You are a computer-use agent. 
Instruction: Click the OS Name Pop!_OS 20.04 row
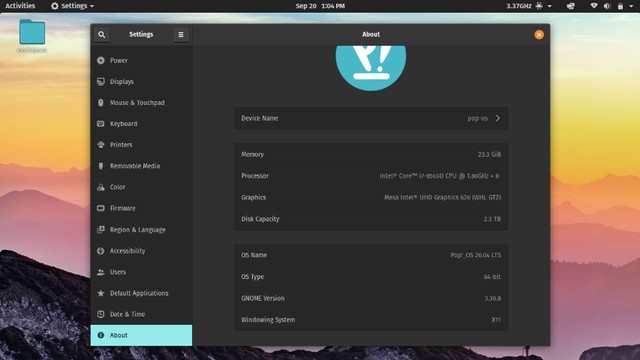371,255
